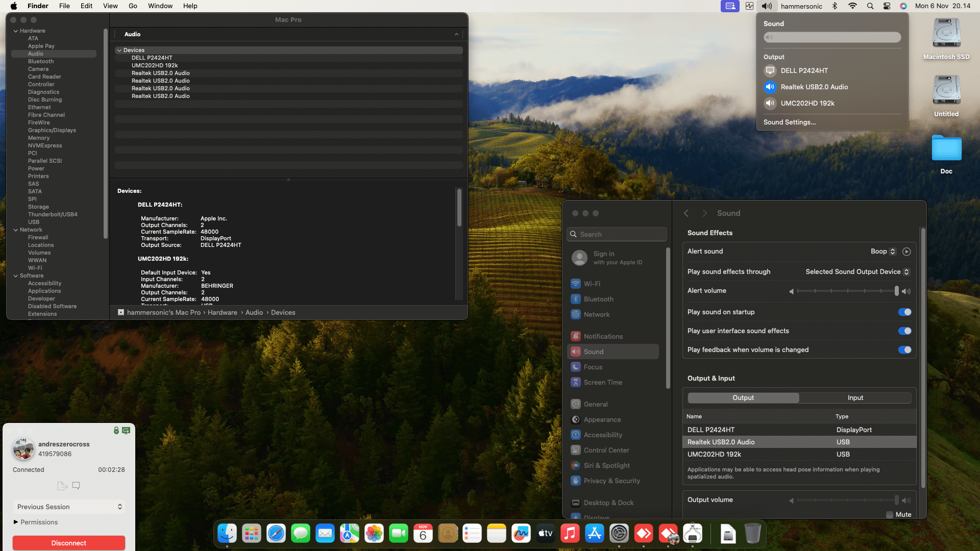
Task: Go back in System Settings
Action: 687,213
